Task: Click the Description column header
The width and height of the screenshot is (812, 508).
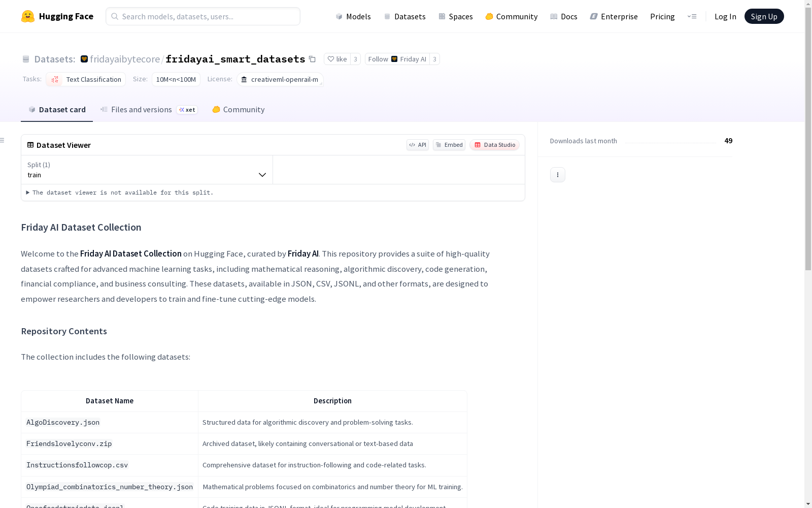Action: [x=332, y=401]
